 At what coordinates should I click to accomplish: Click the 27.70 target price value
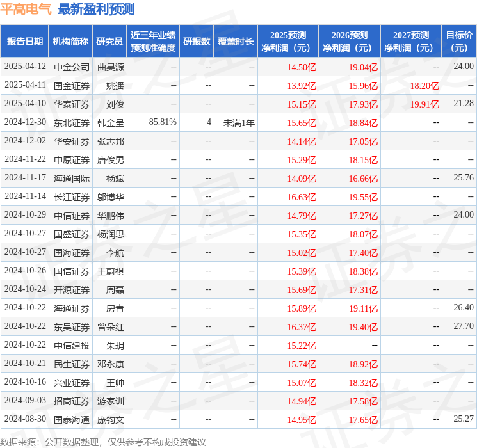(463, 326)
